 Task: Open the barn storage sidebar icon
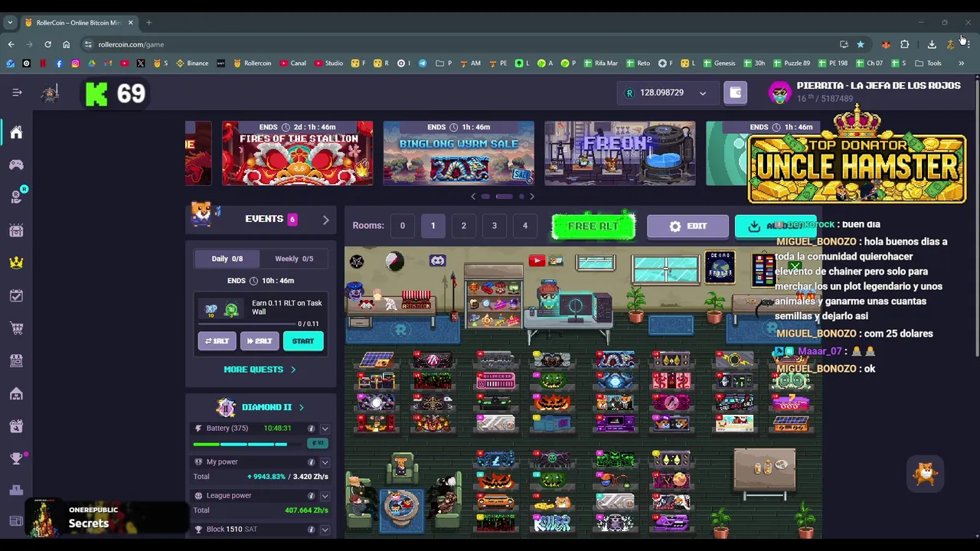[16, 393]
